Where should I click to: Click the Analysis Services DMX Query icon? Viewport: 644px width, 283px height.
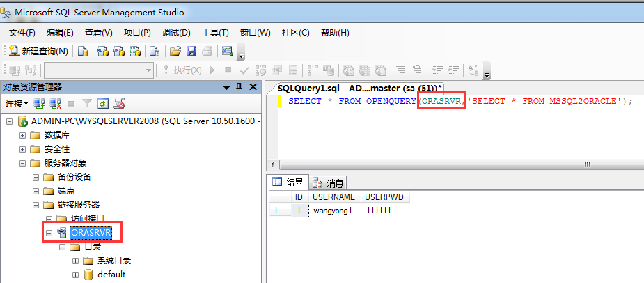click(x=118, y=52)
